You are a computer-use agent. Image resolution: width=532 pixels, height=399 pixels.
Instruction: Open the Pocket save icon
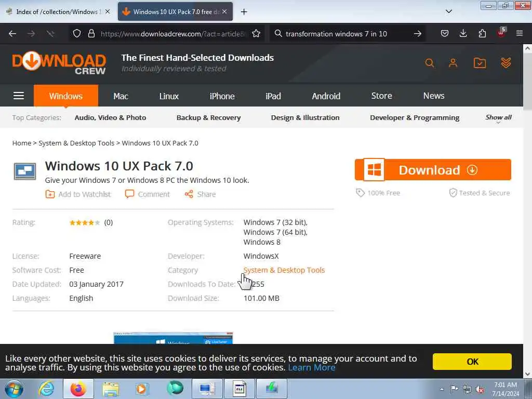pyautogui.click(x=445, y=34)
